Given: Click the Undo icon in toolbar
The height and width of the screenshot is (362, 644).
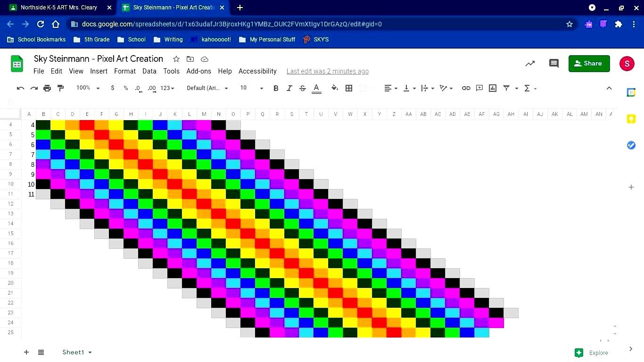Looking at the screenshot, I should point(20,88).
